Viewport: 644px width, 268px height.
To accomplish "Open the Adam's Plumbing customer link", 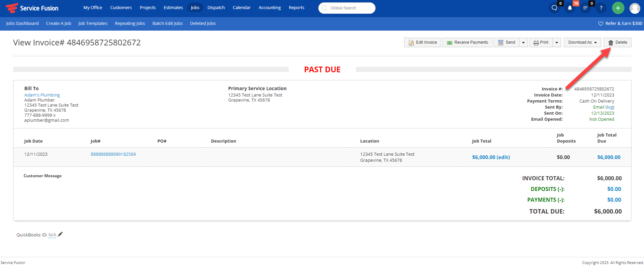I will [x=42, y=95].
